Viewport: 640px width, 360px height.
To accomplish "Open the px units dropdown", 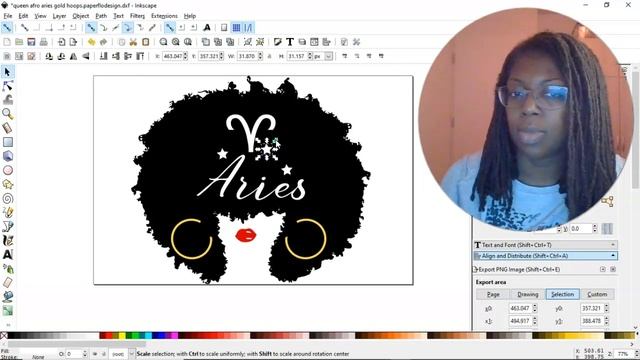I will 328,56.
